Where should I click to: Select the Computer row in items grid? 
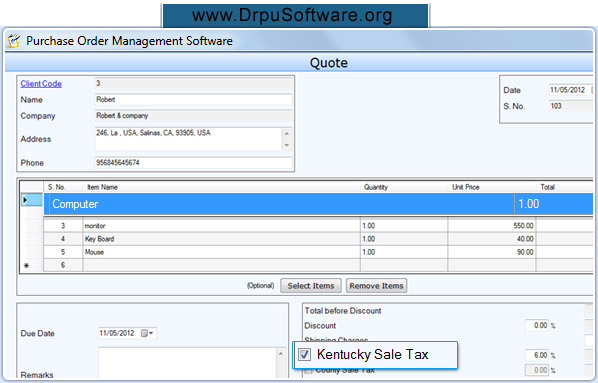coord(318,204)
